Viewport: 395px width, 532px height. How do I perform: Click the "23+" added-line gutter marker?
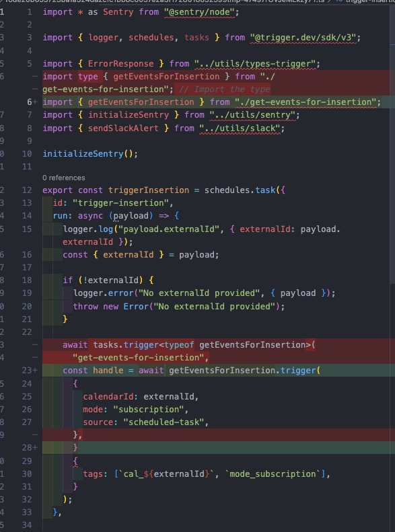coord(30,371)
